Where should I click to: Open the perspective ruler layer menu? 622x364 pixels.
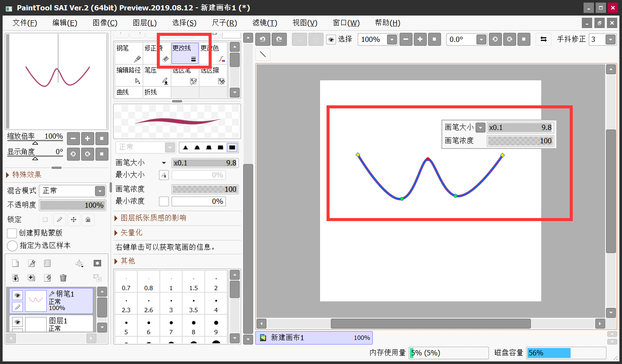(x=79, y=263)
